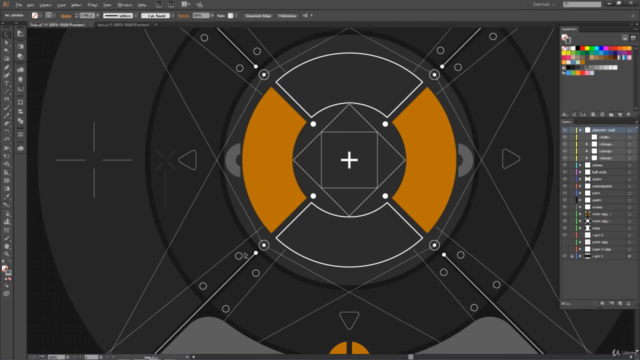Screen dimensions: 640x360
Task: Open the Edit menu
Action: click(x=31, y=5)
